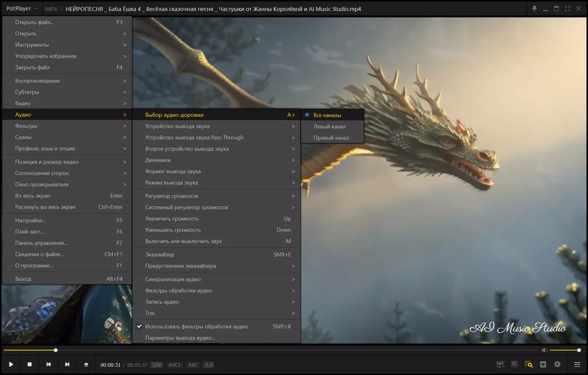Expand the Динамики submenu
The width and height of the screenshot is (588, 375).
click(x=216, y=160)
